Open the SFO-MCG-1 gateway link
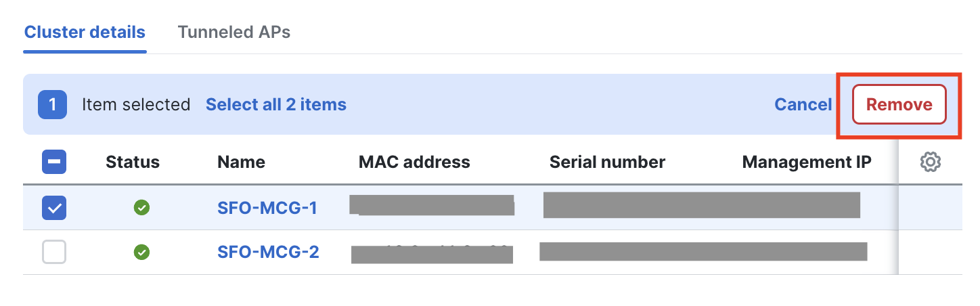 pyautogui.click(x=267, y=208)
